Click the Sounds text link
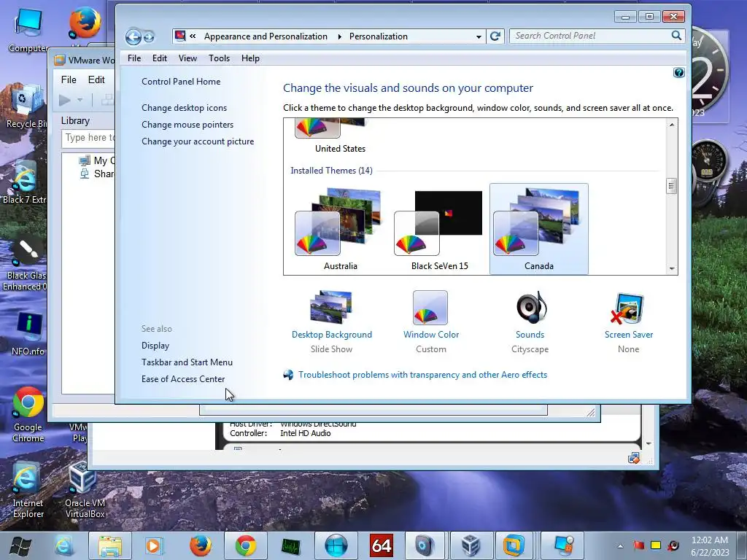This screenshot has height=560, width=747. point(530,334)
